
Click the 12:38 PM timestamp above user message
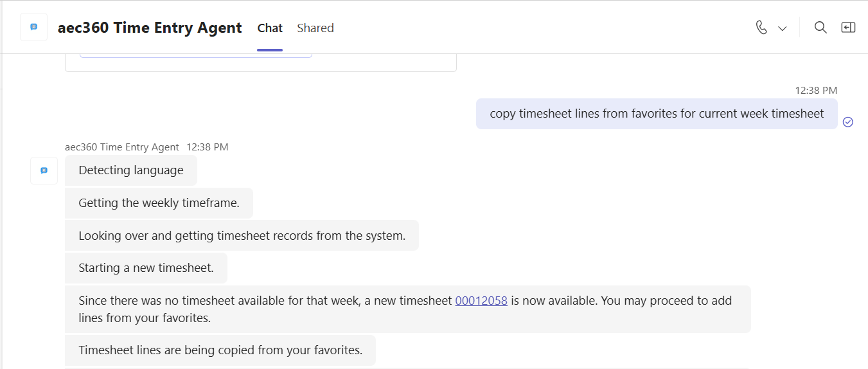(x=816, y=91)
